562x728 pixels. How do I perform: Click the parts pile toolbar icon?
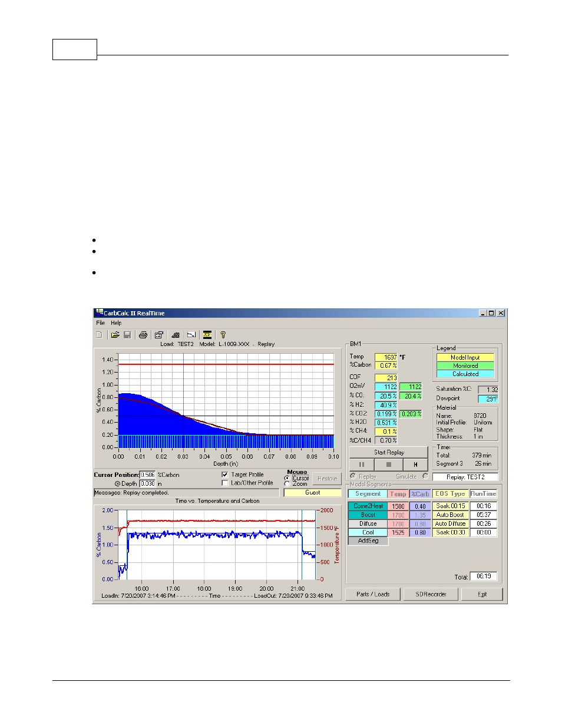(x=176, y=335)
